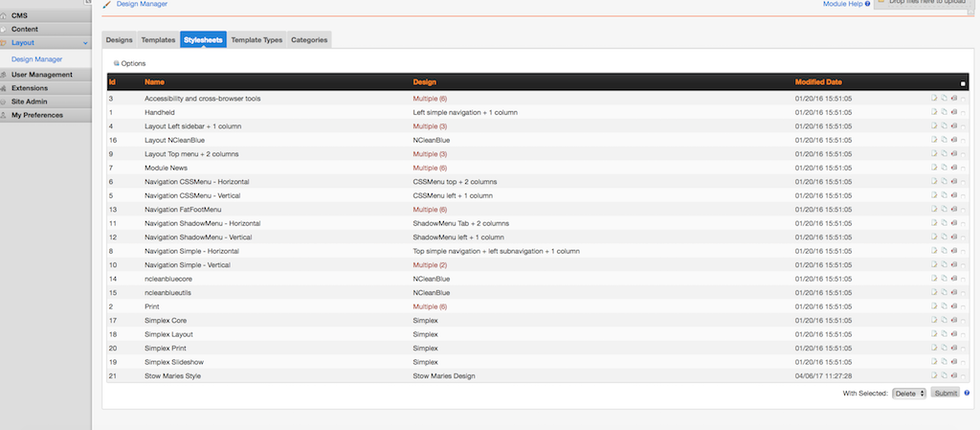Edit the Stow Maries Style stylesheet via icon
The image size is (980, 430).
point(933,375)
